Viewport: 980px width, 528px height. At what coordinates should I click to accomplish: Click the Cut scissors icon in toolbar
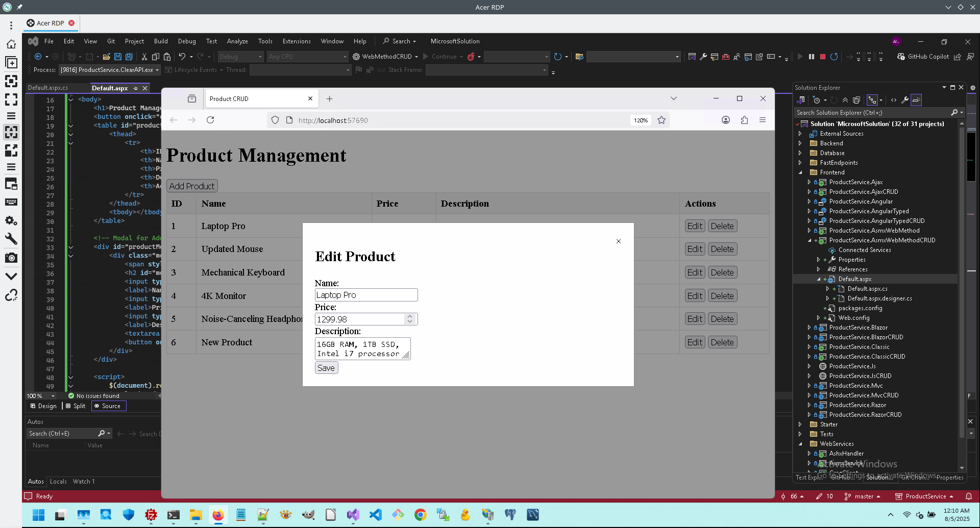(x=144, y=57)
